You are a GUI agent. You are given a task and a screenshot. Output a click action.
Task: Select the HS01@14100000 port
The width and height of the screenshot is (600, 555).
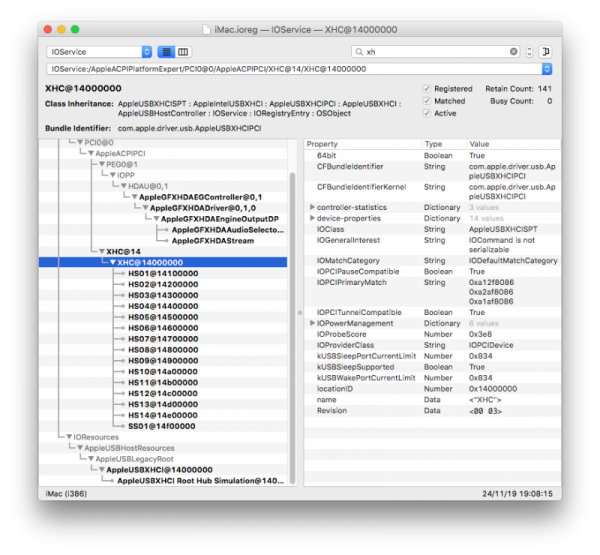coord(163,273)
